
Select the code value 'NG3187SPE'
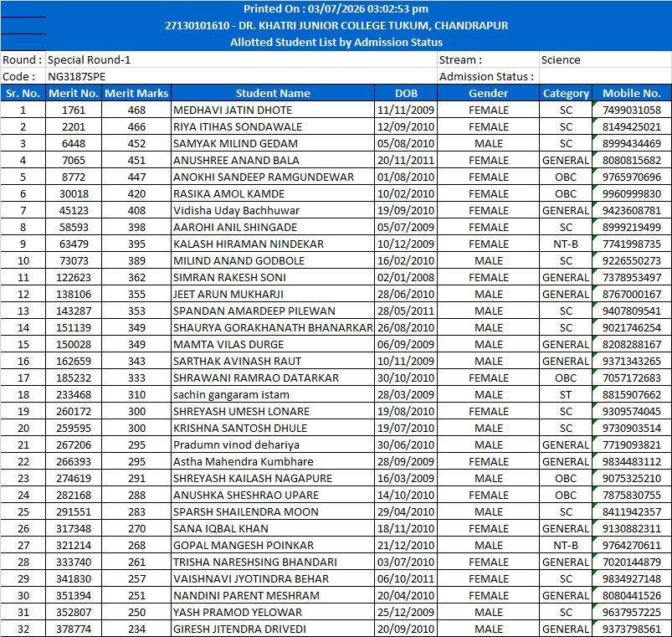[x=77, y=76]
